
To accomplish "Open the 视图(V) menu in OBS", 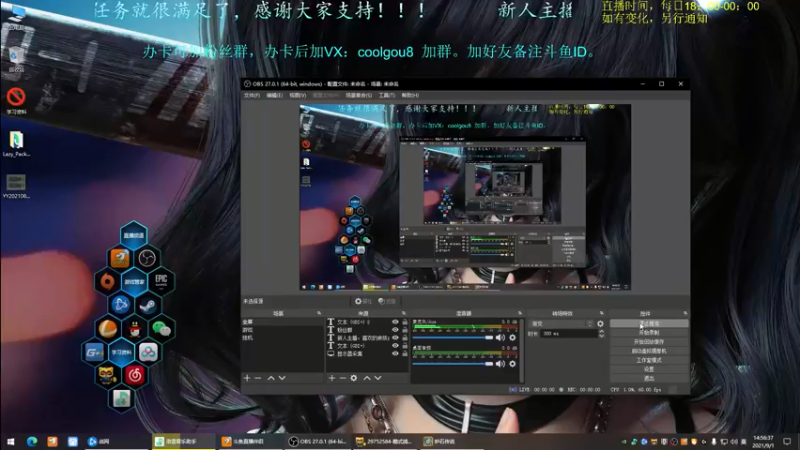I will 297,95.
